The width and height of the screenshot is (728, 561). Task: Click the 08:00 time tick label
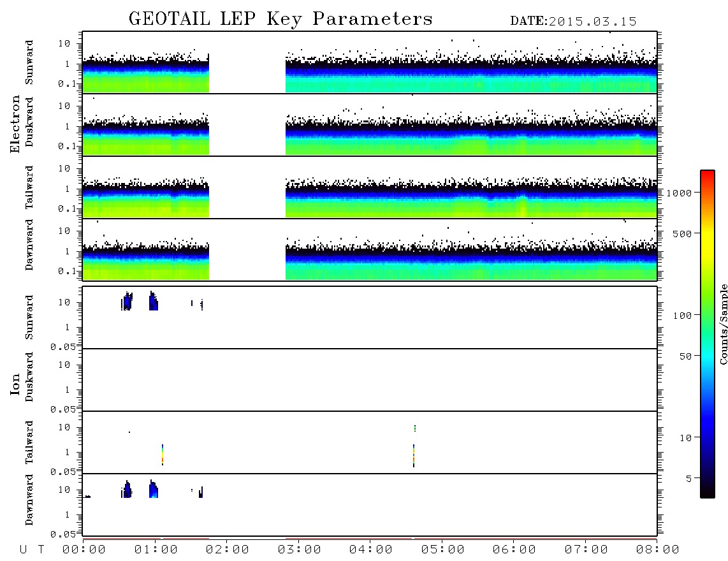click(x=658, y=550)
